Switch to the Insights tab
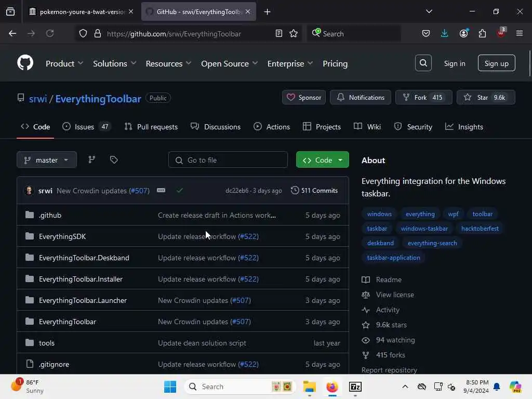Screen dimensions: 532x399 [464, 127]
